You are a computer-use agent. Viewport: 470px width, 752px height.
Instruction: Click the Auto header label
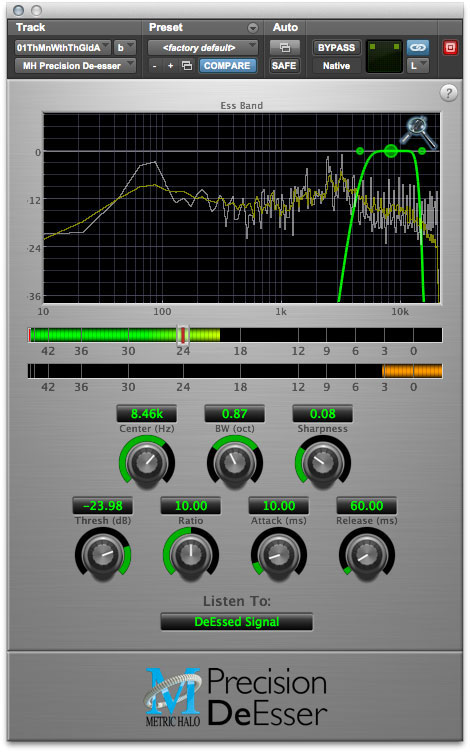285,27
